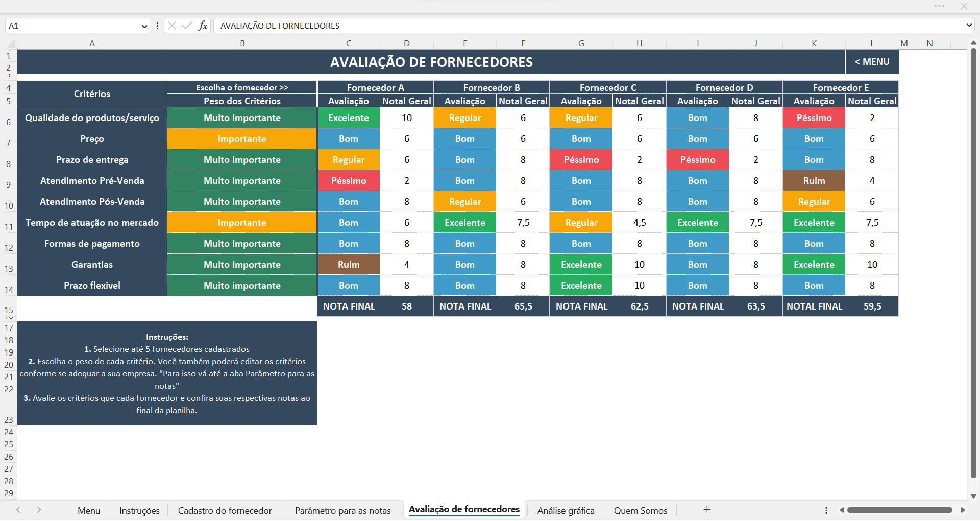The image size is (980, 521).
Task: Click the Instruções text box
Action: [167, 373]
